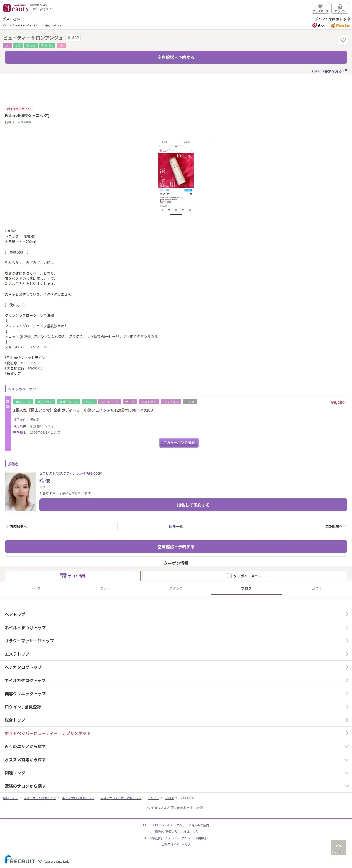Open プライバシーポリシー footer link
This screenshot has width=352, height=868.
click(179, 838)
